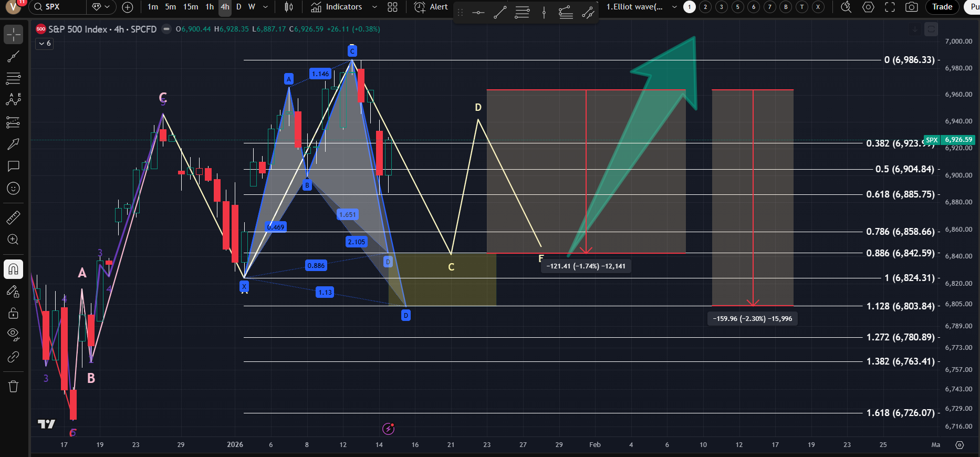This screenshot has width=980, height=457.
Task: Toggle magnet mode in the left toolbar
Action: [13, 269]
